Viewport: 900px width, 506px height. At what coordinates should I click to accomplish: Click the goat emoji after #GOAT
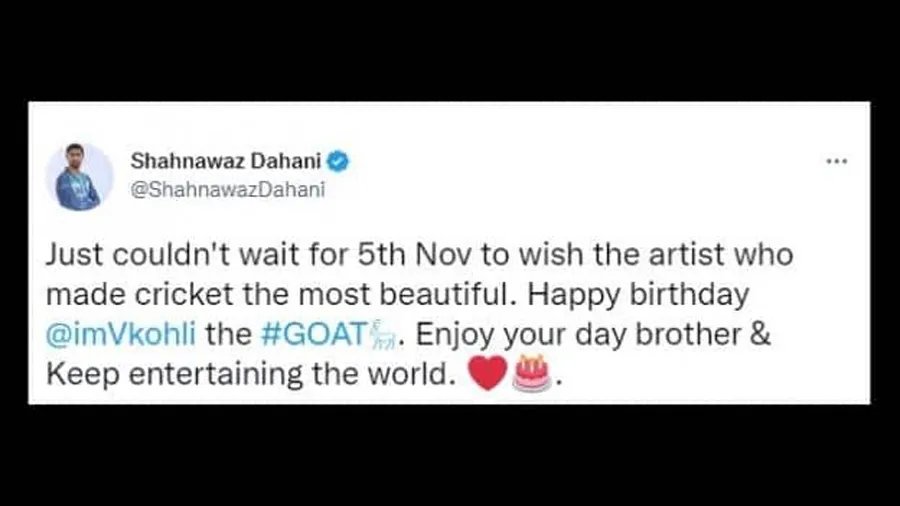(383, 335)
